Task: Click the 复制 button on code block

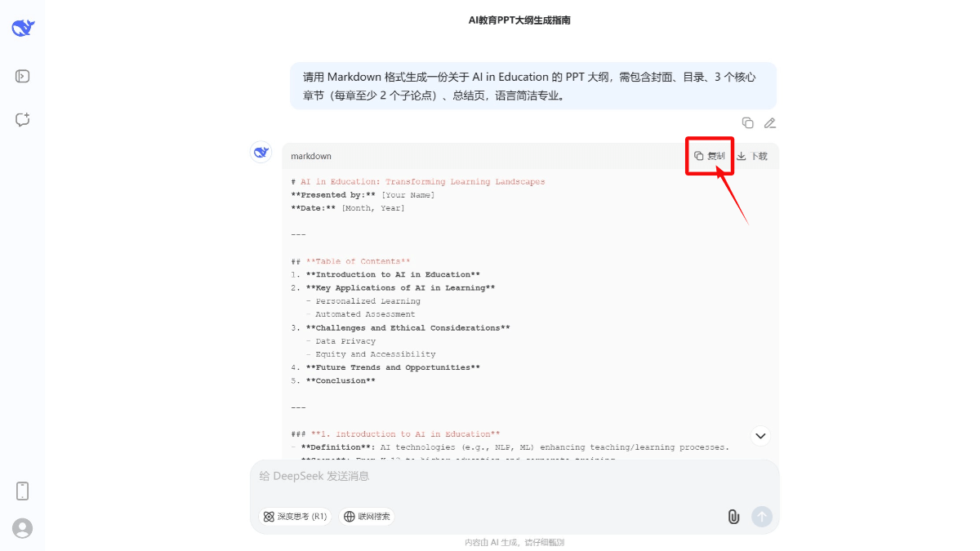Action: [x=709, y=156]
